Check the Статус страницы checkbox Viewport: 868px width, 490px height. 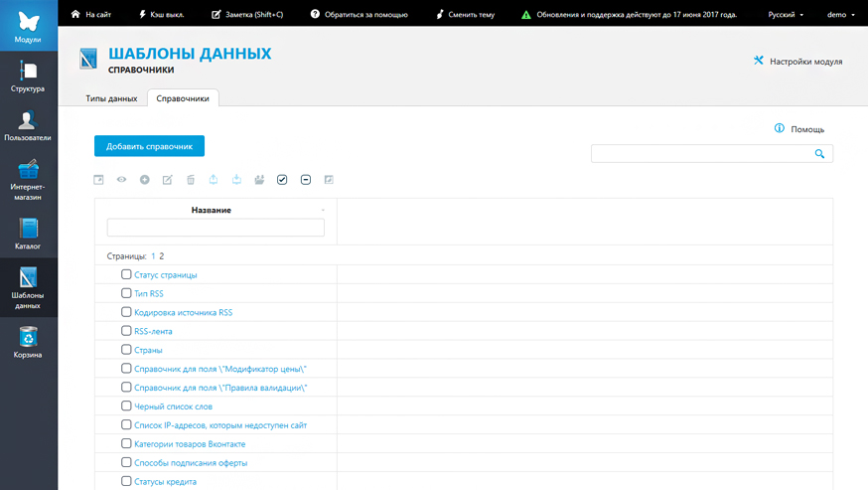[x=126, y=274]
